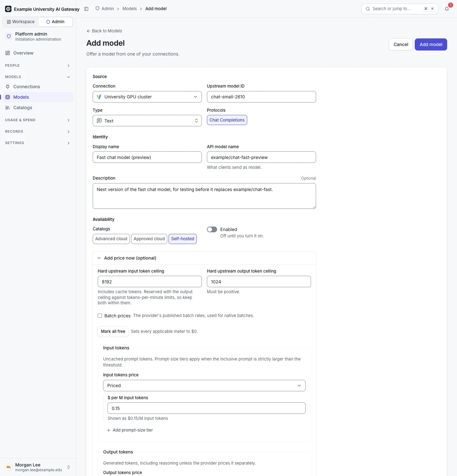Click the Upstream model ID field
The width and height of the screenshot is (457, 476).
point(262,97)
